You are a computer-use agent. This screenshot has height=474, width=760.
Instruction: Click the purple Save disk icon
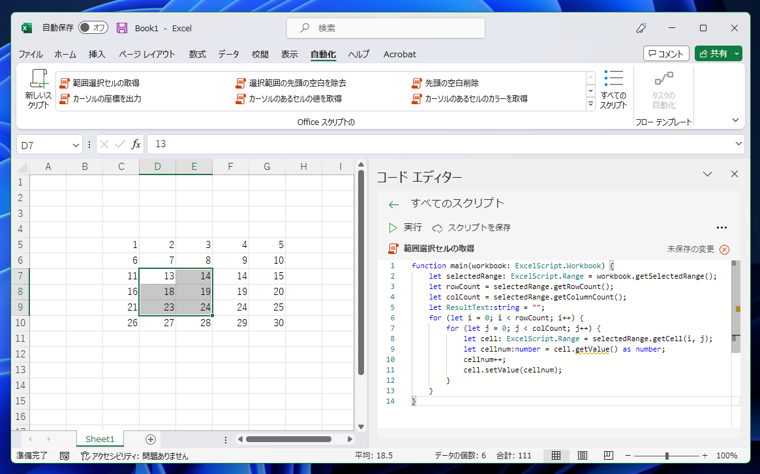[122, 28]
